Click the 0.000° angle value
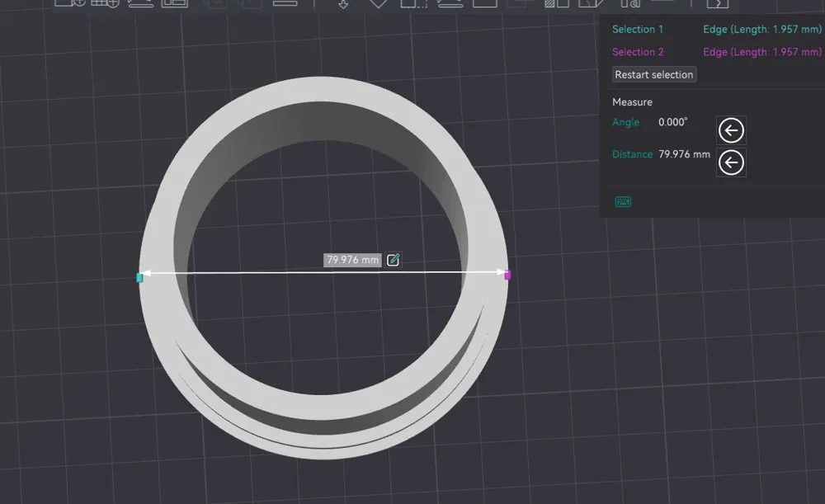825x504 pixels. click(x=673, y=122)
